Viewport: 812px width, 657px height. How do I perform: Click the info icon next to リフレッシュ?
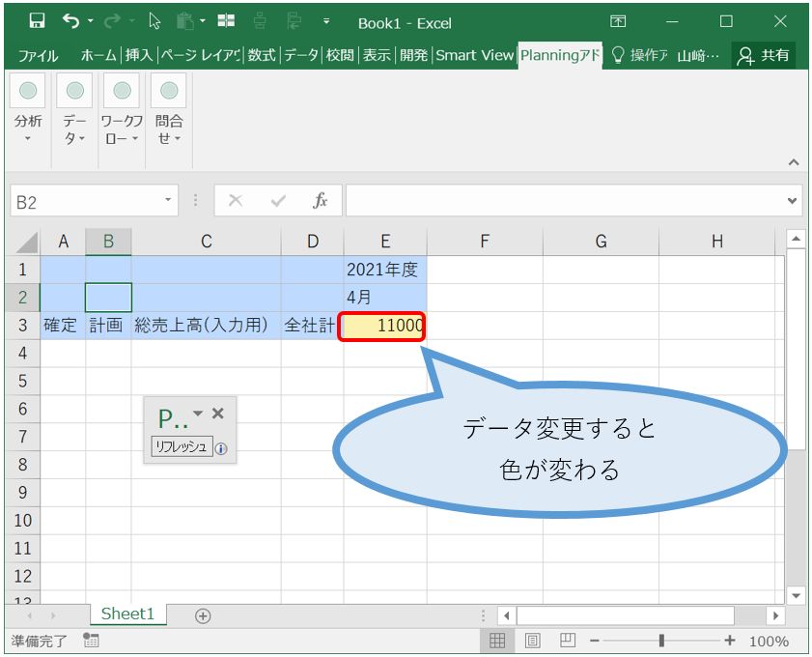221,446
